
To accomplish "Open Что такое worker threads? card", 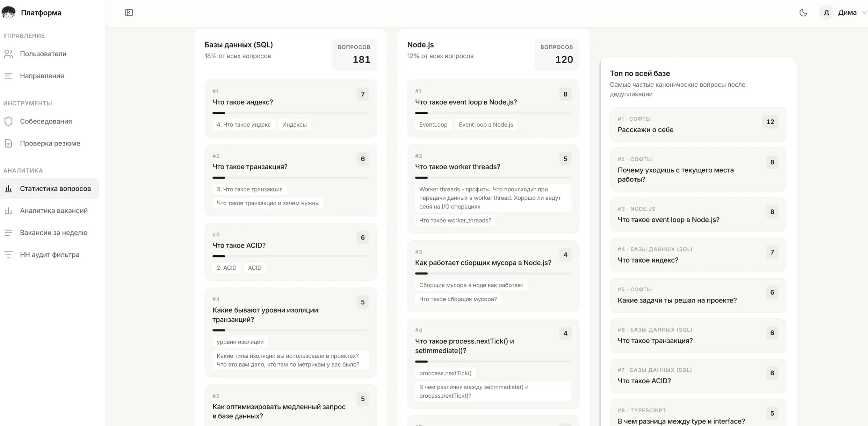I will pyautogui.click(x=457, y=167).
